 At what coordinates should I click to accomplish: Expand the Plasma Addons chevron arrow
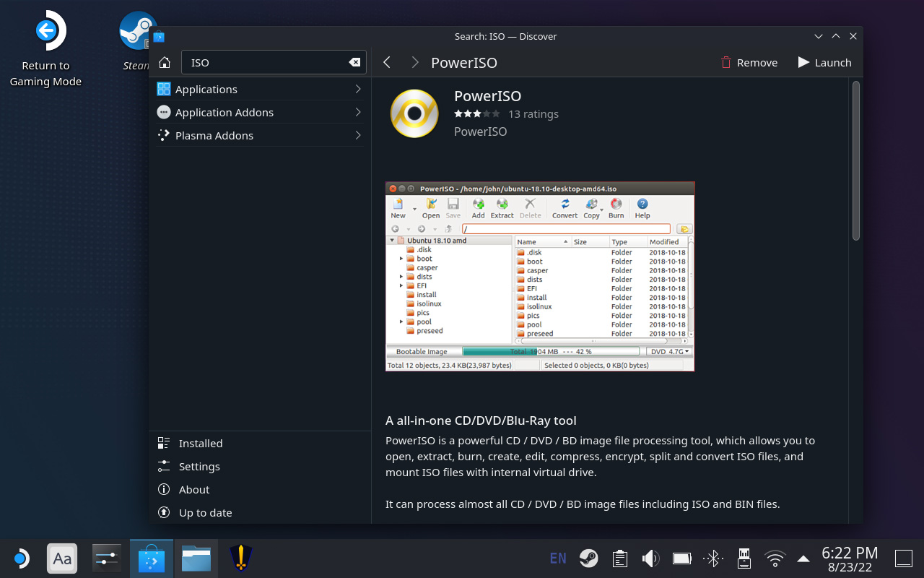358,135
